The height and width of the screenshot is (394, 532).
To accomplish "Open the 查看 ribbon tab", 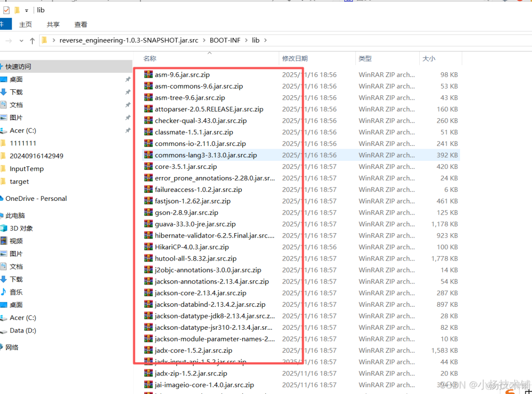I will (81, 24).
